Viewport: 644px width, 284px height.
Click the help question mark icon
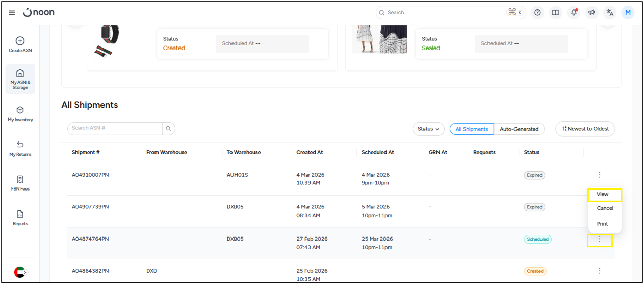tap(537, 13)
